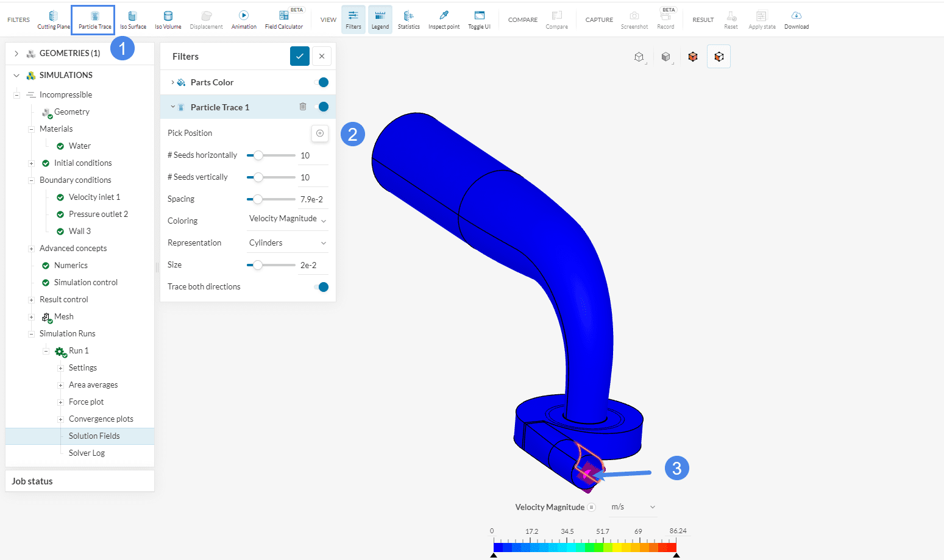944x560 pixels.
Task: Click the Download result button
Action: pyautogui.click(x=797, y=19)
